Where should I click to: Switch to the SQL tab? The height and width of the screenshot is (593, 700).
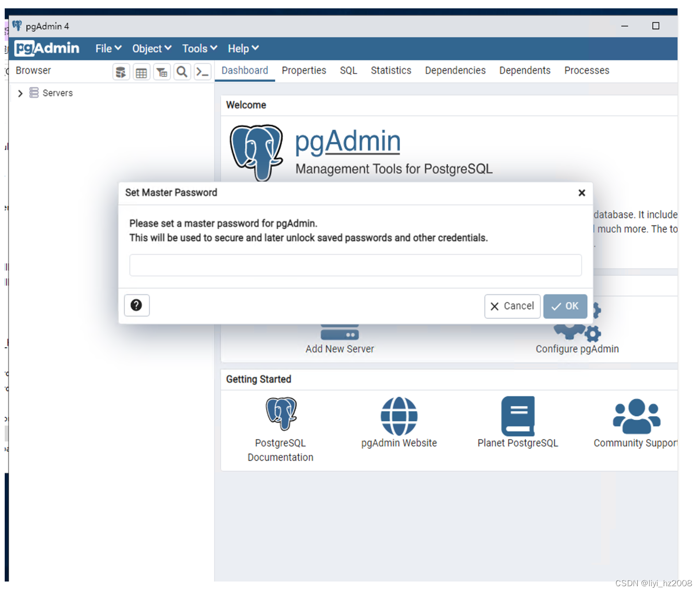pos(348,70)
